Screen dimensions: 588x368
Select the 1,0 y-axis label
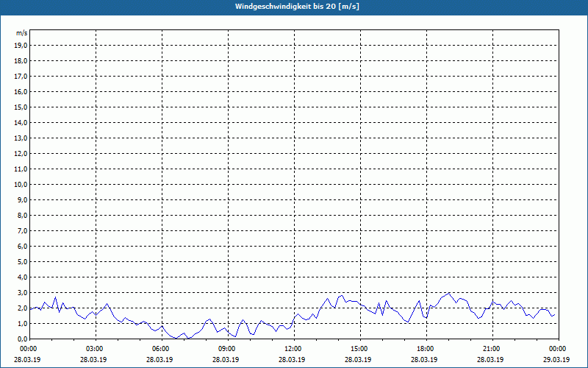(x=23, y=324)
